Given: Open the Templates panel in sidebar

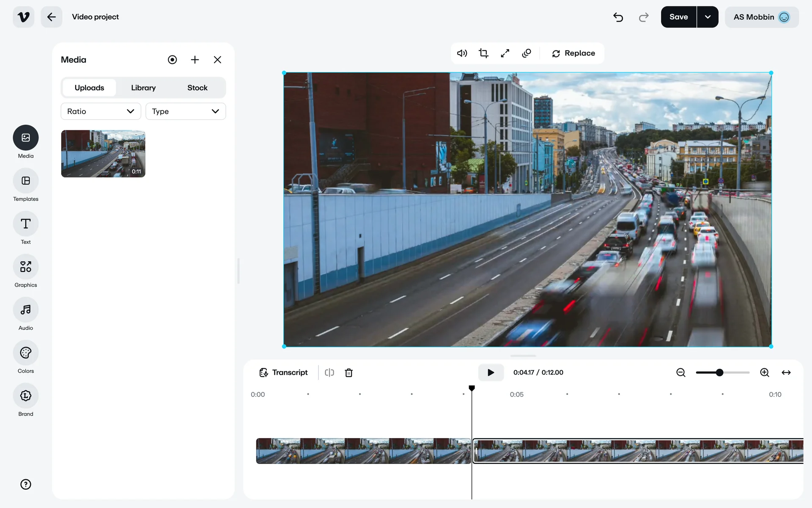Looking at the screenshot, I should 26,181.
